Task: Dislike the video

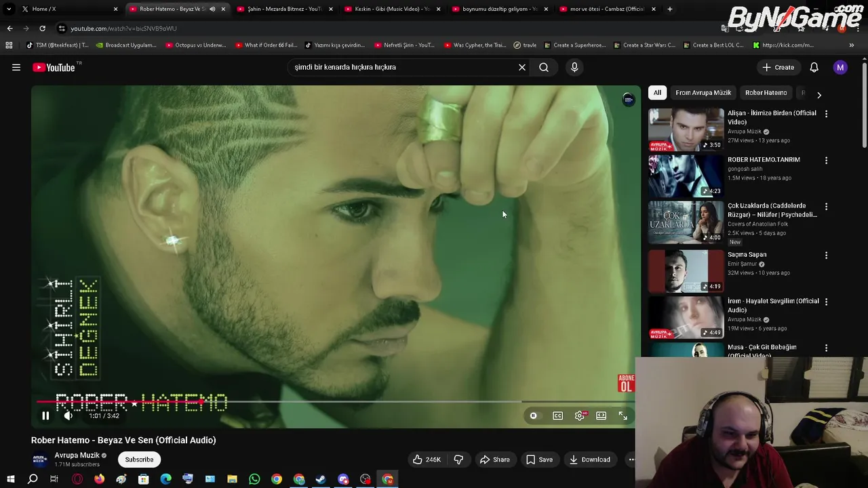Action: [458, 460]
